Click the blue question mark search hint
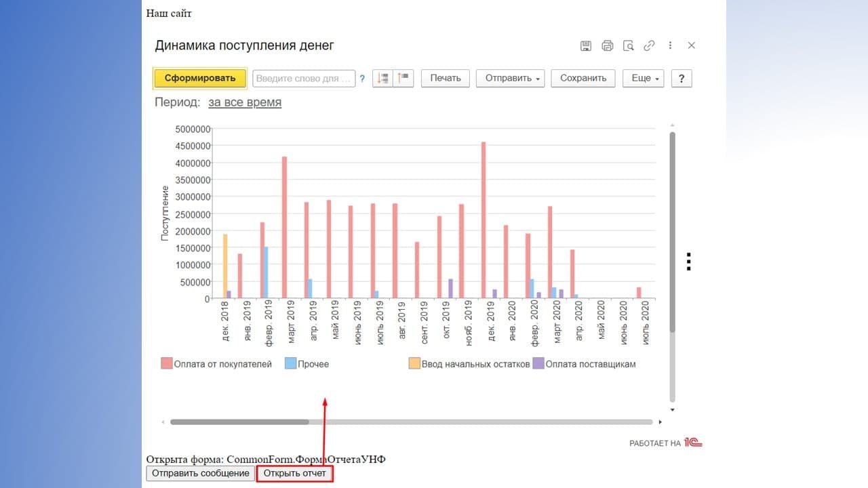Image resolution: width=868 pixels, height=488 pixels. click(x=362, y=79)
